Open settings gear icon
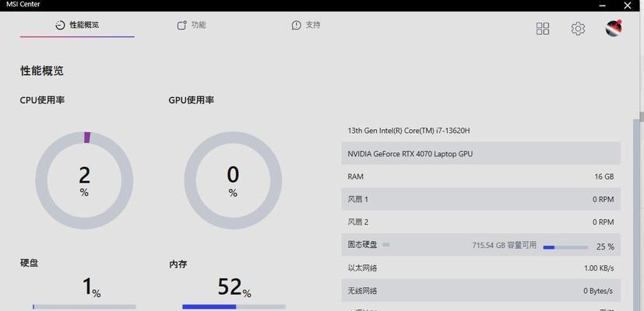This screenshot has height=311, width=644. pyautogui.click(x=578, y=29)
